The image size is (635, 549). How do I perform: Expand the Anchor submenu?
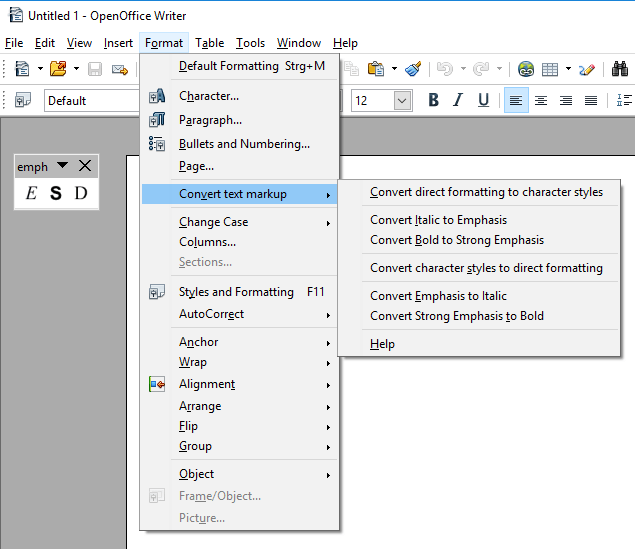click(x=239, y=342)
